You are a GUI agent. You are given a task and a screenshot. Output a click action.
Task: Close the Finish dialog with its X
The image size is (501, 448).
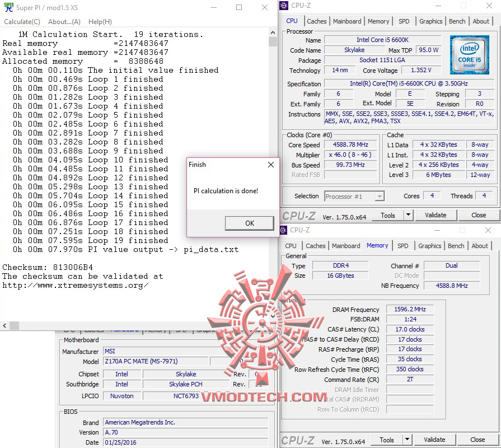[x=271, y=165]
